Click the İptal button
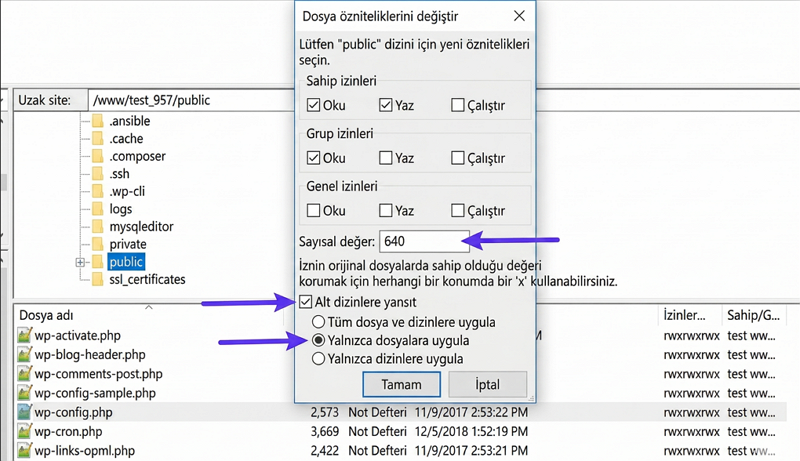This screenshot has width=800, height=461. click(487, 384)
